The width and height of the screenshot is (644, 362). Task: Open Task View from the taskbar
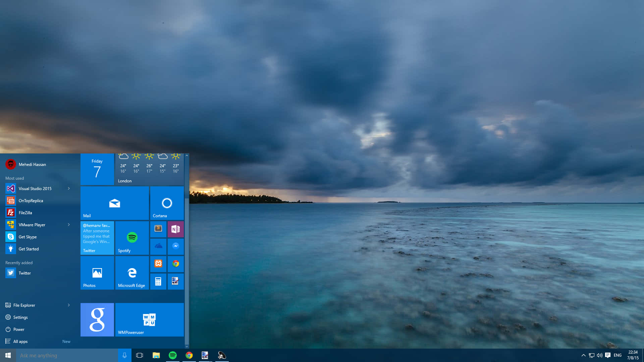(140, 355)
